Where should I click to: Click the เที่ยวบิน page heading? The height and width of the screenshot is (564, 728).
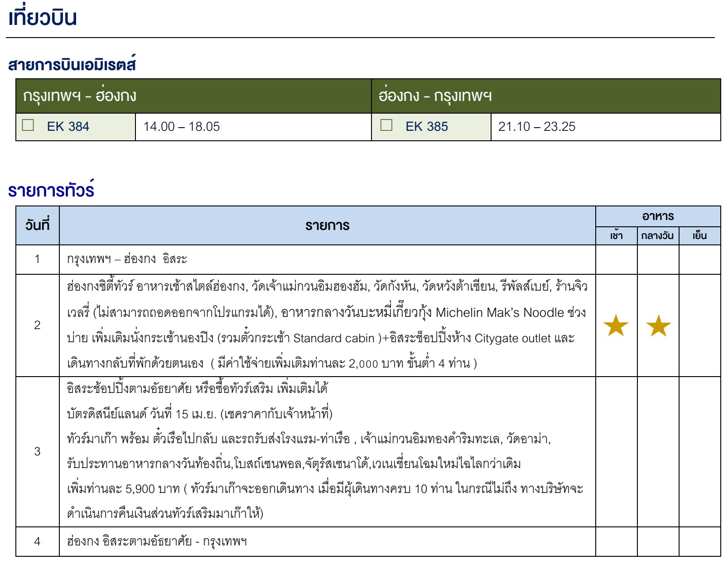(x=43, y=18)
